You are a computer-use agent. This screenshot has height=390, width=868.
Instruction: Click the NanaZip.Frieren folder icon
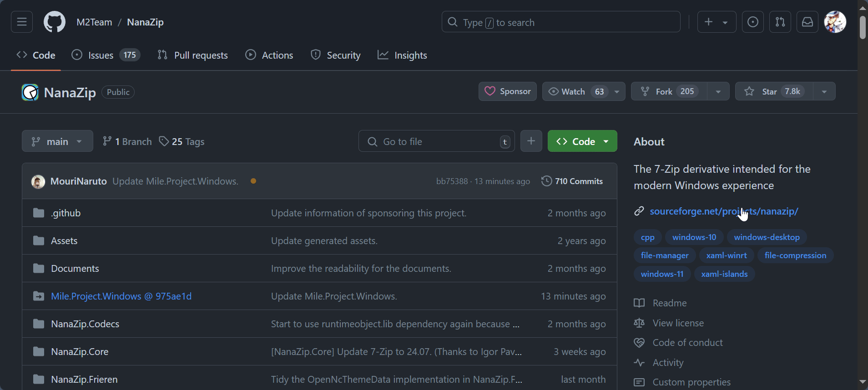click(x=39, y=379)
